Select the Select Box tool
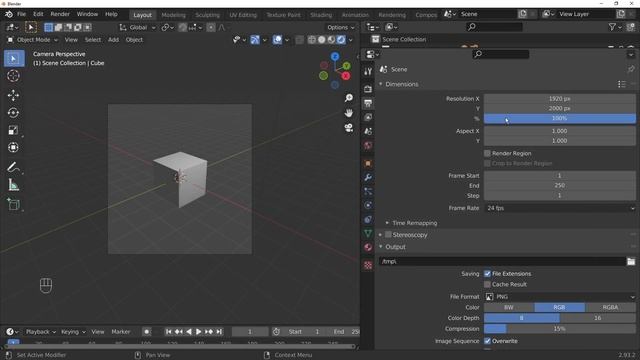This screenshot has height=360, width=640. [14, 59]
